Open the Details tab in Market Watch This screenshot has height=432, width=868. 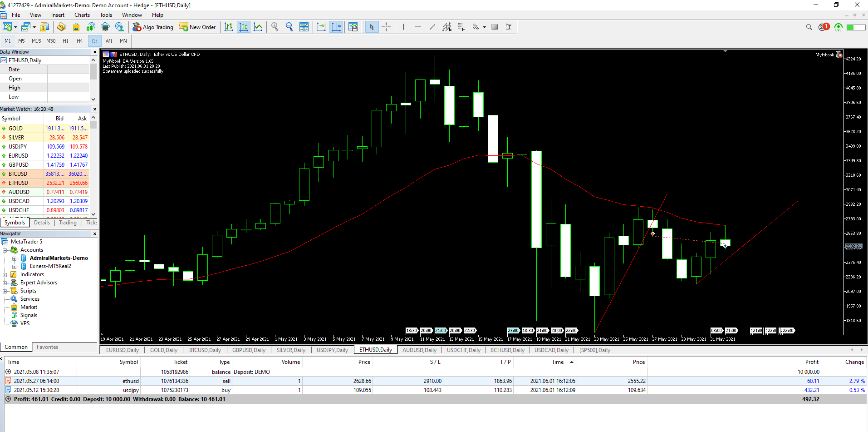[x=42, y=223]
